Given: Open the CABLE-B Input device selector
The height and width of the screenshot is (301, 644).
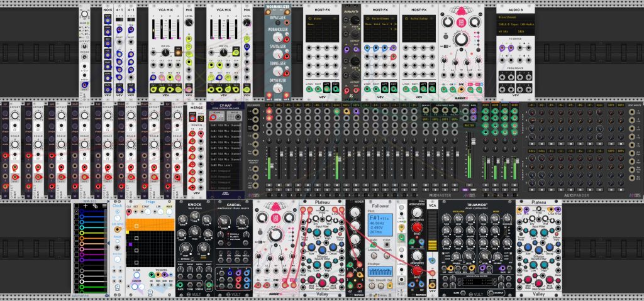Looking at the screenshot, I should point(516,25).
